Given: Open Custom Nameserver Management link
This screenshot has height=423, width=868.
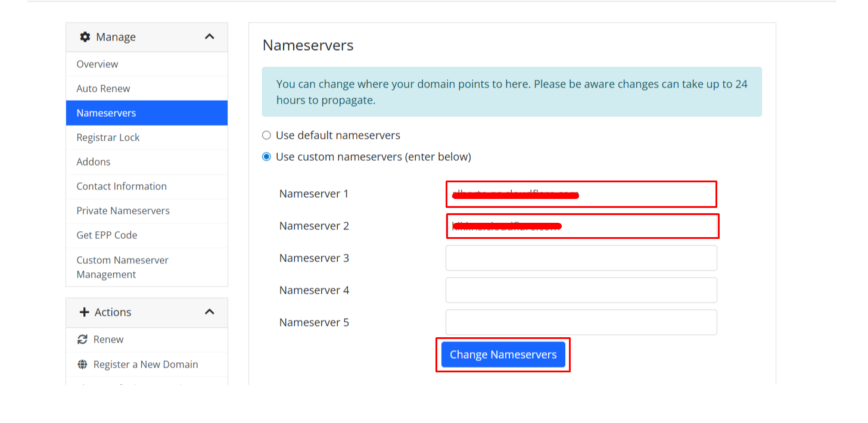Looking at the screenshot, I should (x=122, y=267).
